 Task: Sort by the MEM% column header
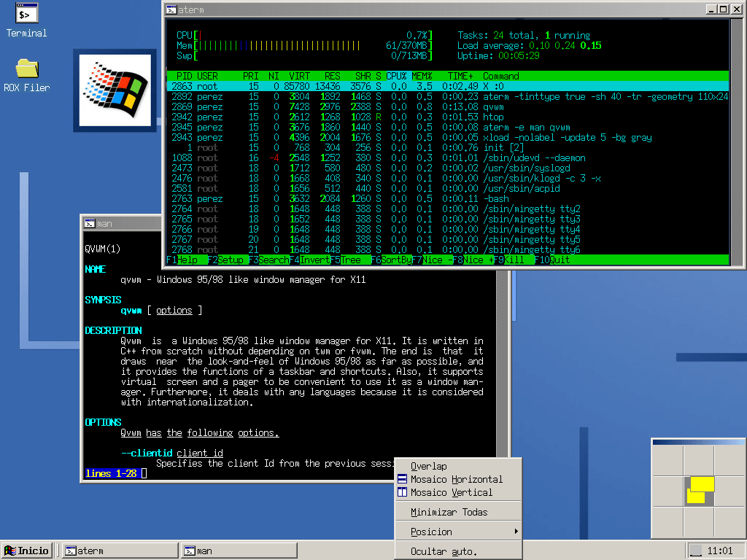click(x=422, y=76)
